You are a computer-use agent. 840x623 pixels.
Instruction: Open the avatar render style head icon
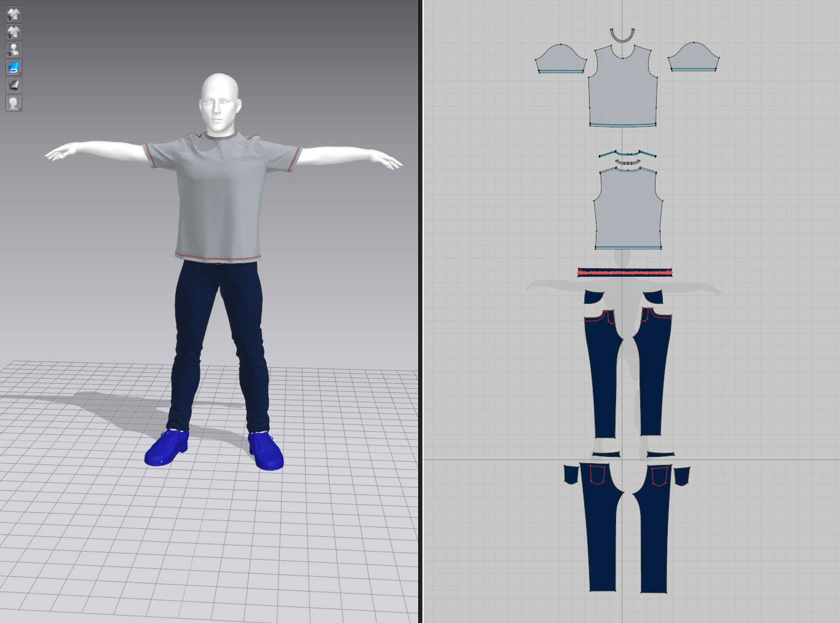coord(14,103)
